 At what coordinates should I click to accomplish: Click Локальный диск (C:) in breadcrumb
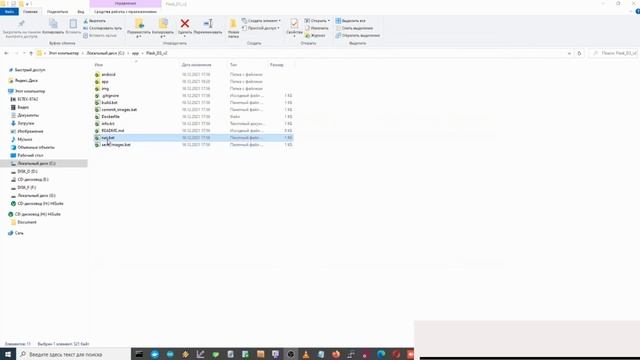pyautogui.click(x=105, y=53)
